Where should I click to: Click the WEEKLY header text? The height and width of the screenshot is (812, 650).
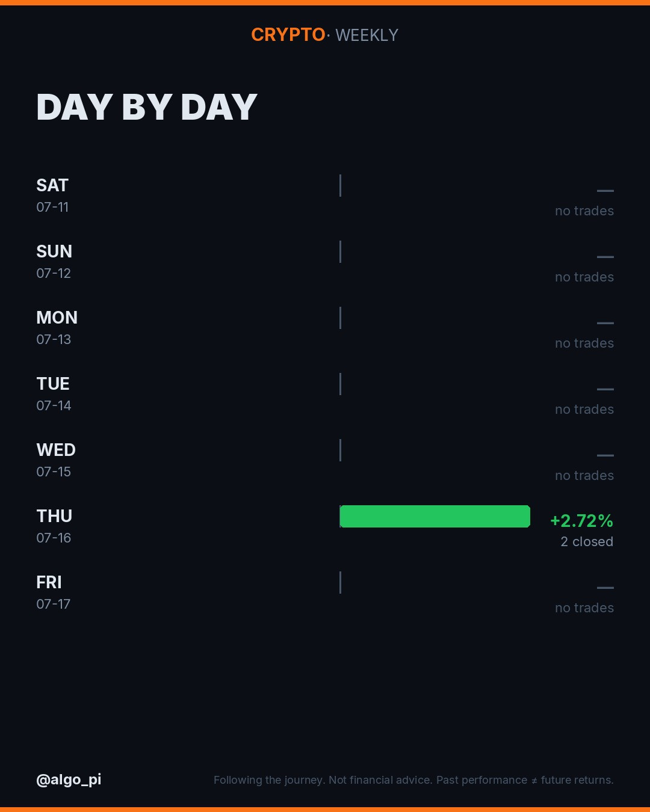(367, 35)
